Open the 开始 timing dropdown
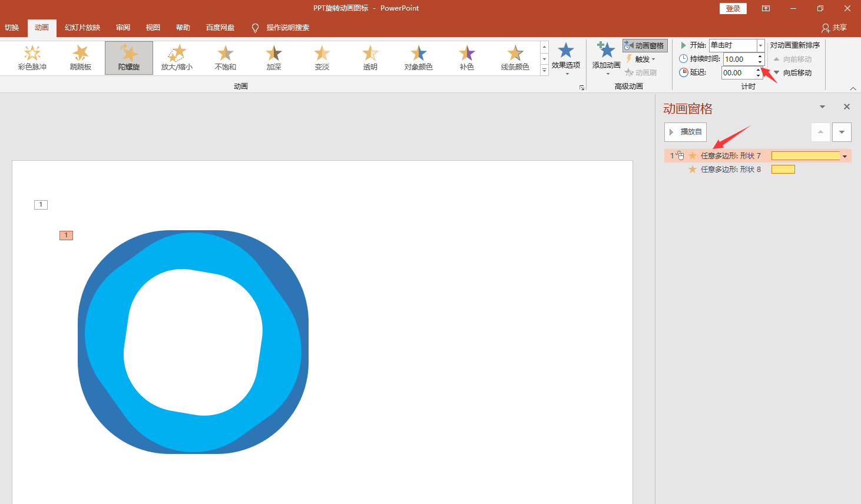 (x=761, y=45)
